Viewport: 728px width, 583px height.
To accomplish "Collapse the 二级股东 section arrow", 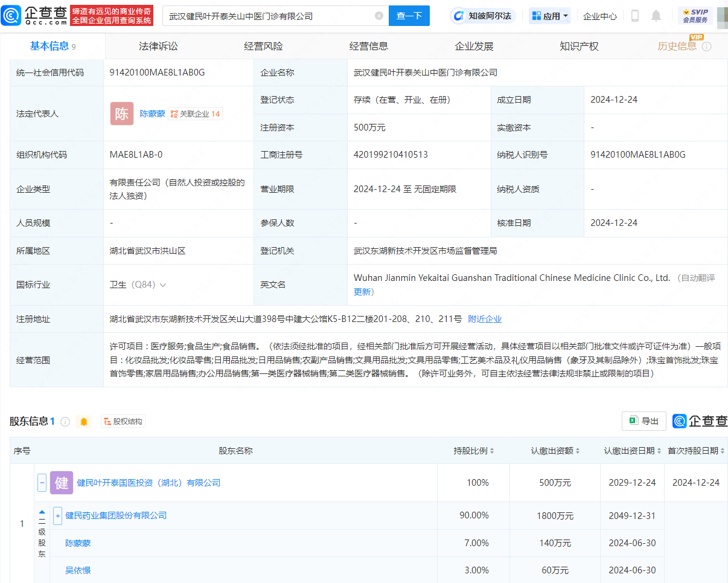I will (x=42, y=512).
